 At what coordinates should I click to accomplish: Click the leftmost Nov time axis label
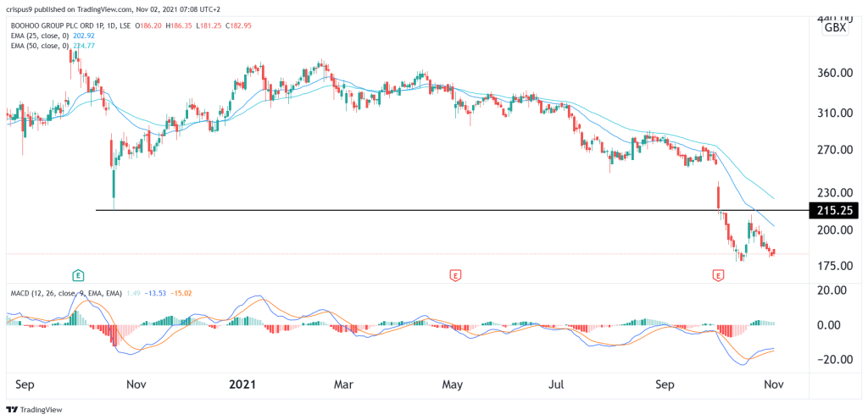click(136, 384)
